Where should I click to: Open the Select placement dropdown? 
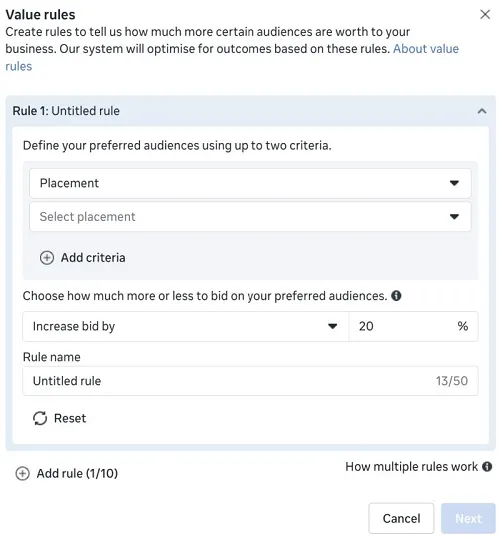click(x=250, y=217)
